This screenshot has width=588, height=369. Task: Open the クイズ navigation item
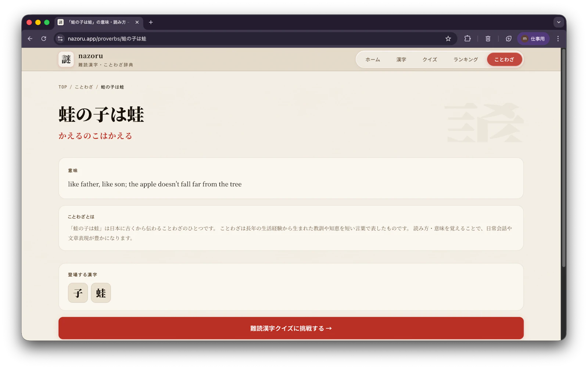click(x=430, y=59)
